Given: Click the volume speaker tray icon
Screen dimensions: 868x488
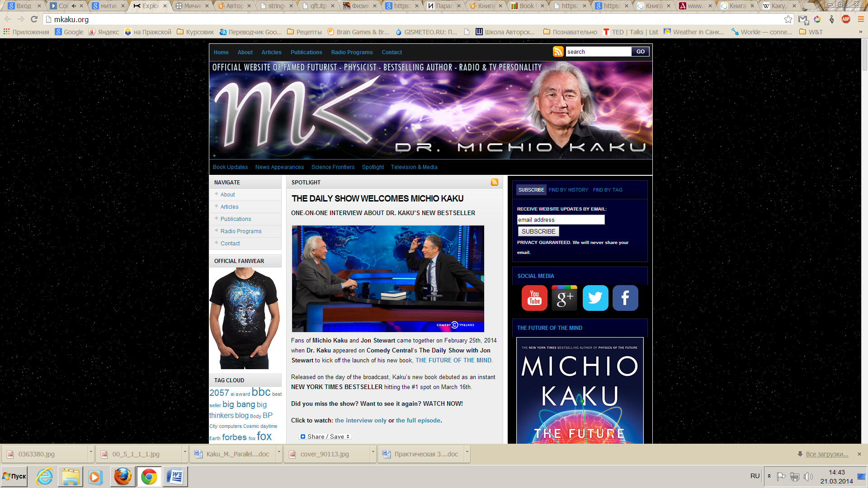Looking at the screenshot, I should (808, 477).
